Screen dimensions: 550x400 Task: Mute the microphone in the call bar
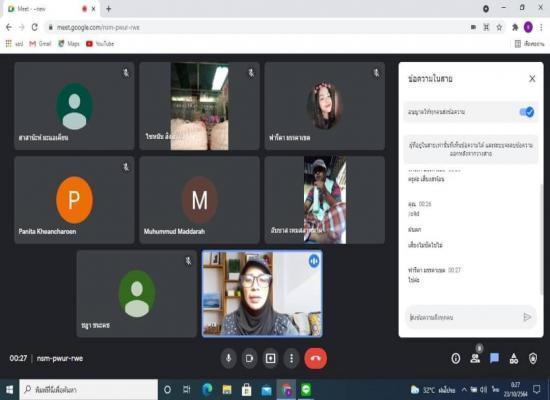coord(228,358)
